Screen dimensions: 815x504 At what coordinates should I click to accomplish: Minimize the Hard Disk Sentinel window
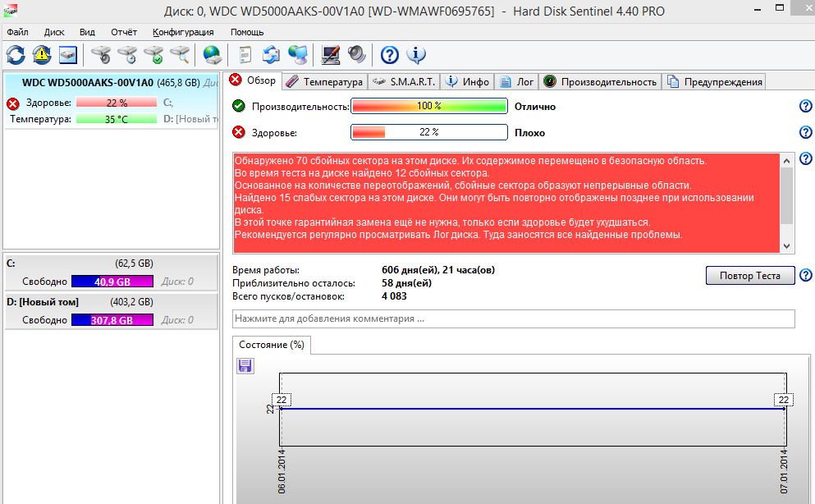[x=758, y=9]
